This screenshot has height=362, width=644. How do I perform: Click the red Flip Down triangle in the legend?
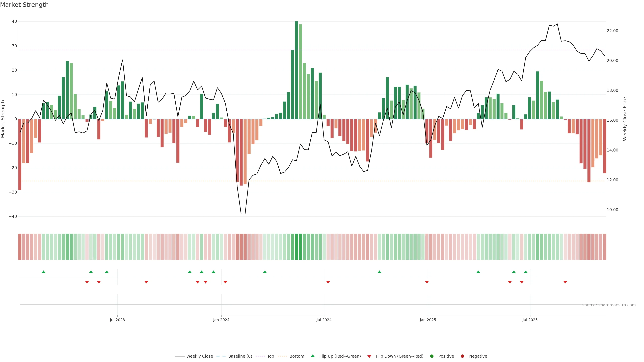[369, 356]
